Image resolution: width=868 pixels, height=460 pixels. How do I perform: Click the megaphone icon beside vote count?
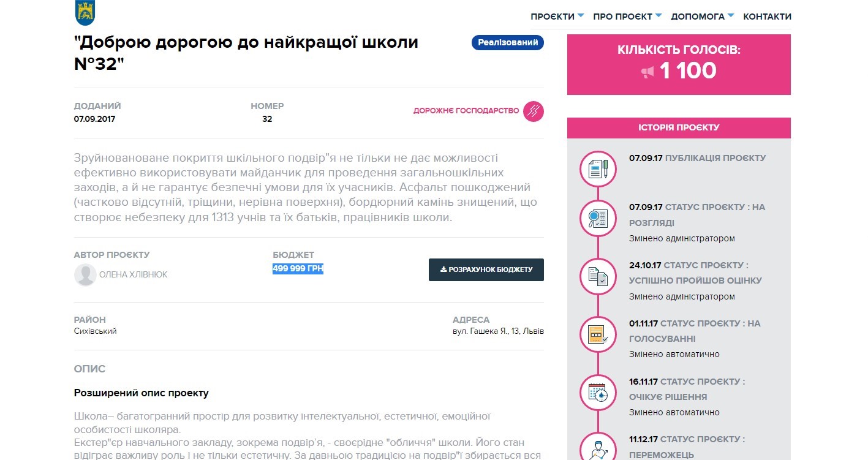(647, 72)
